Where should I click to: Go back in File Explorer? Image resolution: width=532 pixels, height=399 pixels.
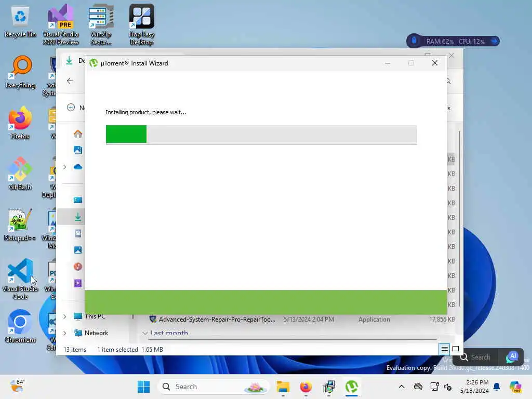pos(70,81)
